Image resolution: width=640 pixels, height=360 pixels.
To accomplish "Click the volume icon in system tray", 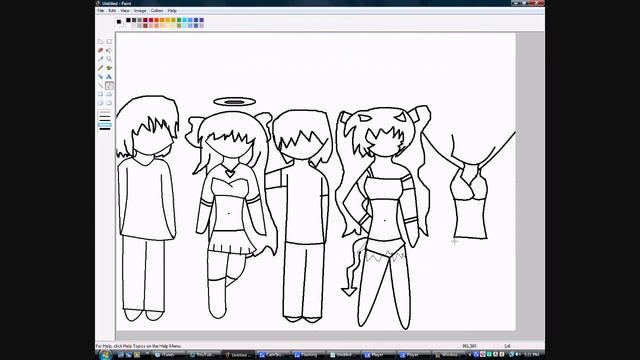I will (x=518, y=355).
